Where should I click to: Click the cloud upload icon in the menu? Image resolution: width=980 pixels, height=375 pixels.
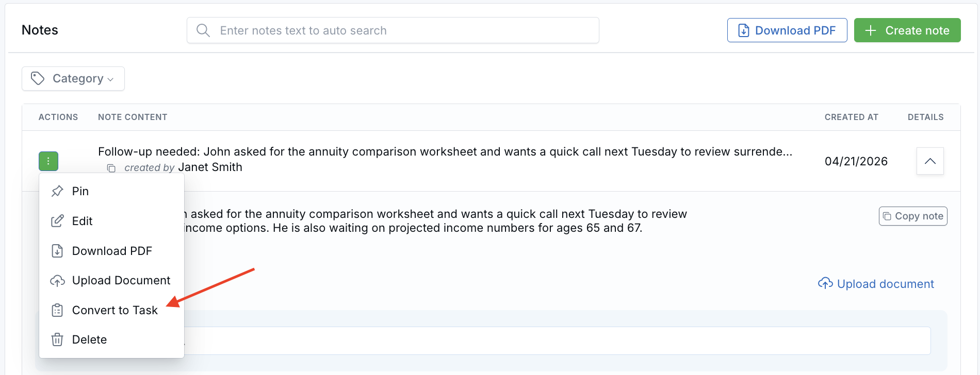[57, 280]
